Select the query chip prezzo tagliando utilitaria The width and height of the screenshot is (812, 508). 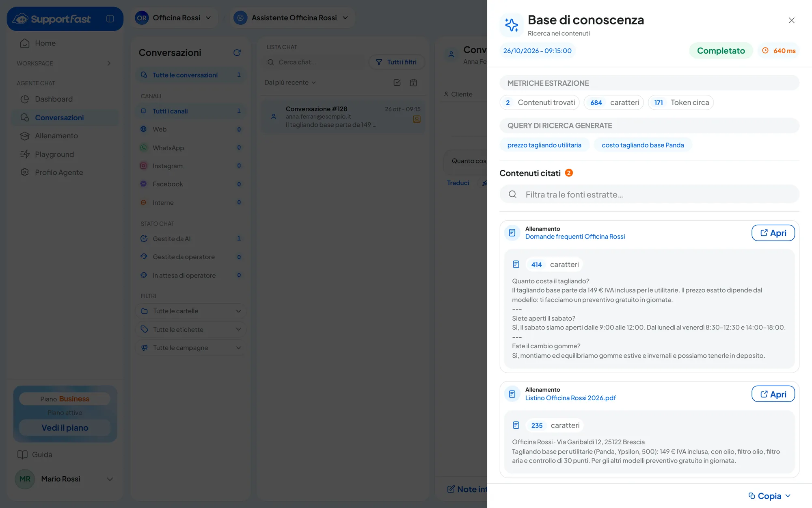coord(544,145)
